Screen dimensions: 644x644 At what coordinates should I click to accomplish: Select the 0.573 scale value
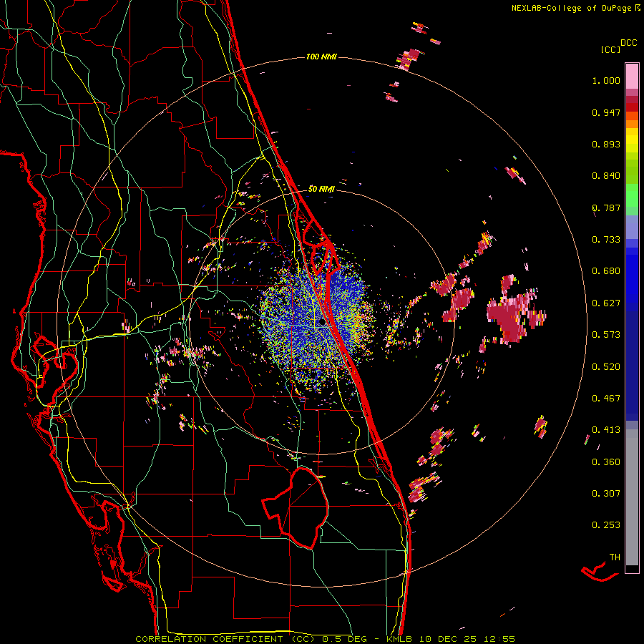[x=606, y=335]
